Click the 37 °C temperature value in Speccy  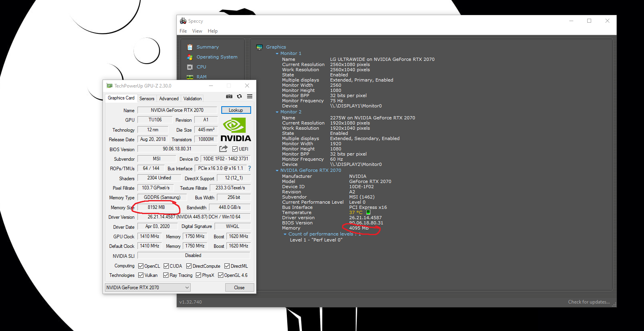pos(356,212)
